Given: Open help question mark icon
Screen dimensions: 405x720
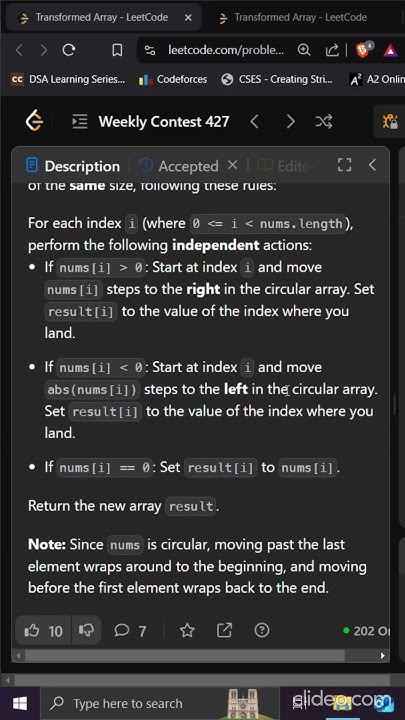Looking at the screenshot, I should tap(262, 631).
